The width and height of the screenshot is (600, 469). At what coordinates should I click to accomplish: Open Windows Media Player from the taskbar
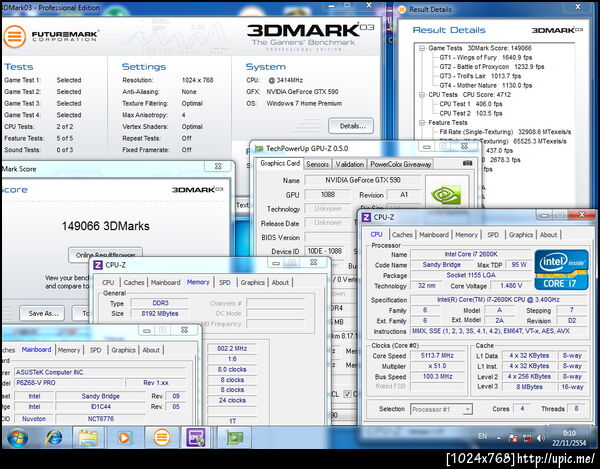[124, 438]
